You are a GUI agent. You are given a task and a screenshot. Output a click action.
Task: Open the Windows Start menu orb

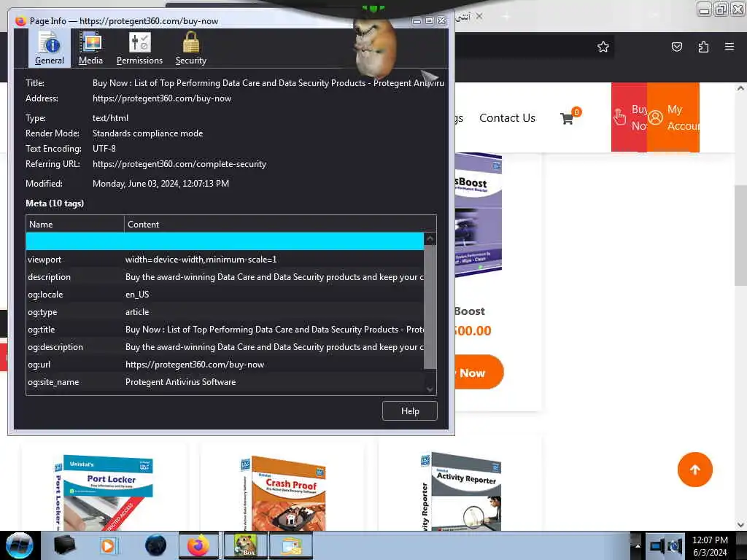19,545
